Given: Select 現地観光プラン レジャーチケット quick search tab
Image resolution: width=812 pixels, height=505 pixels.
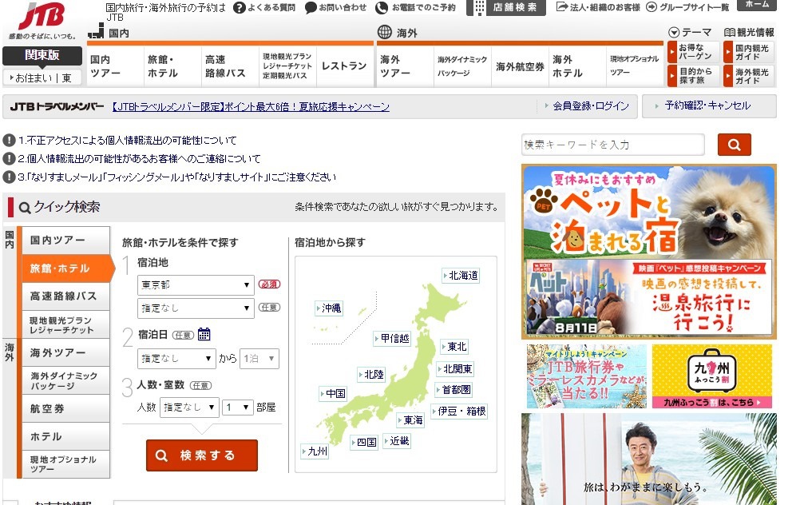Looking at the screenshot, I should pyautogui.click(x=65, y=324).
